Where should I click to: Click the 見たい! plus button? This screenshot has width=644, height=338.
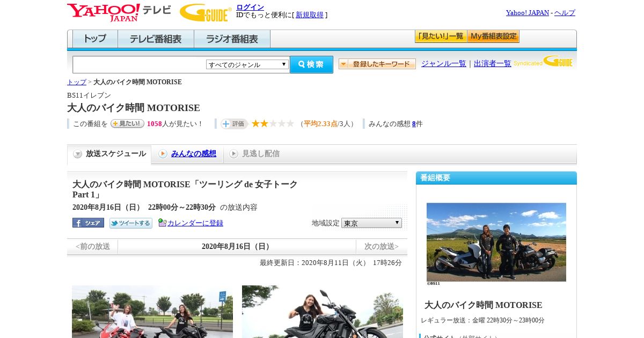127,123
